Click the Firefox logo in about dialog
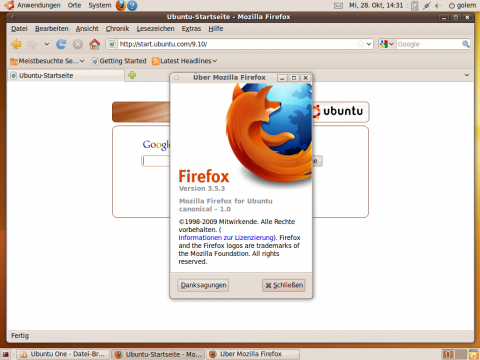Viewport: 480px width, 360px height. coord(269,133)
